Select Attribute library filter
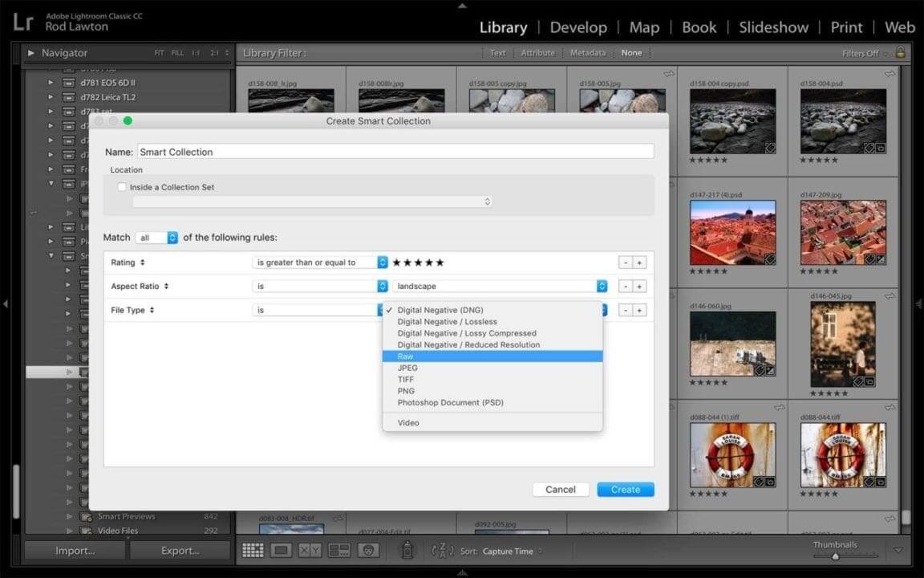The width and height of the screenshot is (924, 578). [x=537, y=53]
